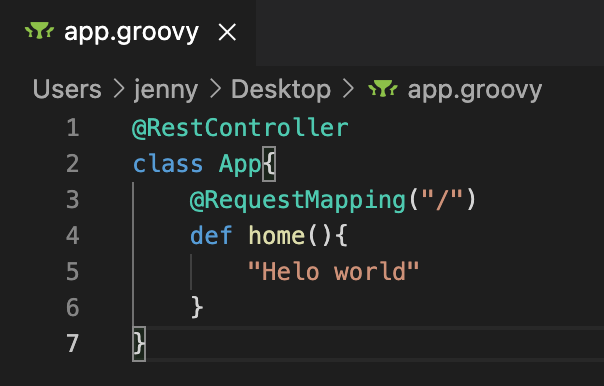Expand the chevron after Desktop breadcrumb
The image size is (604, 386).
349,89
